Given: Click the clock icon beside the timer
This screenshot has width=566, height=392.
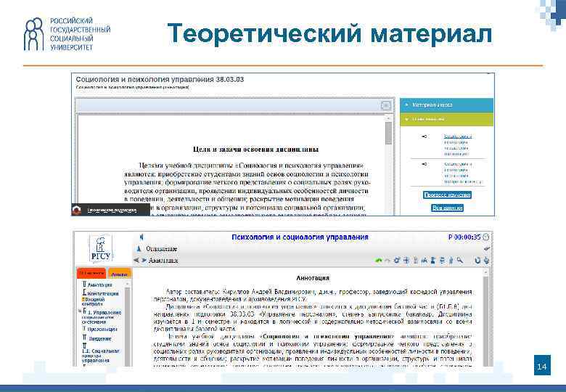Looking at the screenshot, I should 486,237.
